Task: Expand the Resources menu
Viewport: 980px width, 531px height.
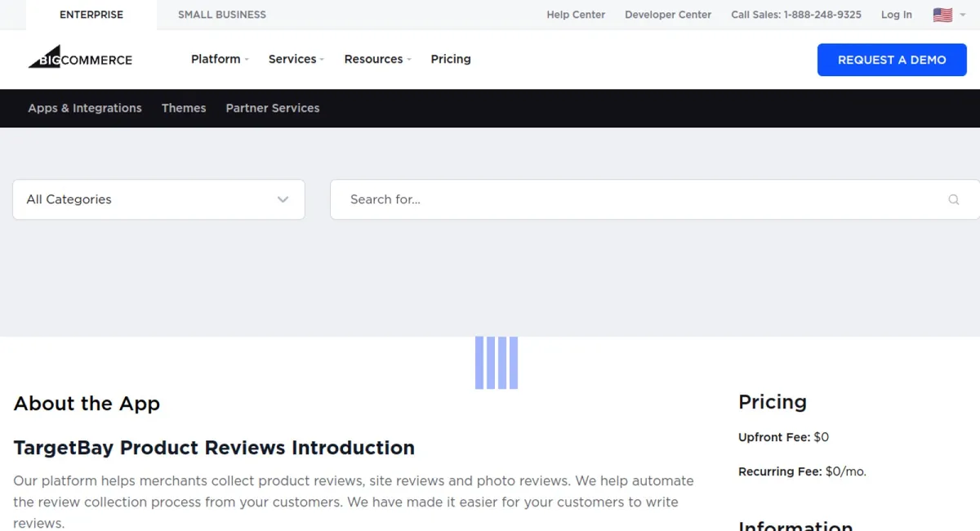Action: pos(377,59)
